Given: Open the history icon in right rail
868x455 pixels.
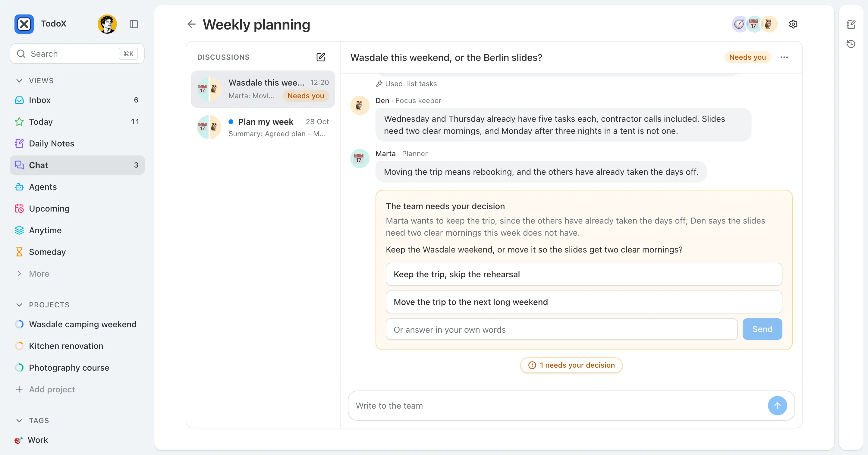Looking at the screenshot, I should pos(851,44).
